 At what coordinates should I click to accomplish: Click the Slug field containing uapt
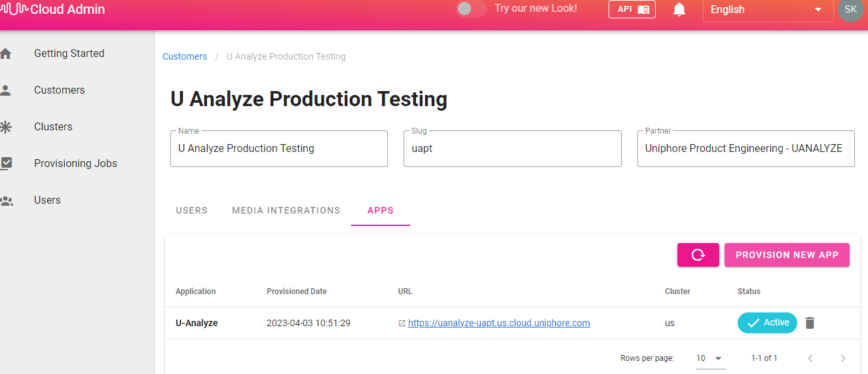coord(512,149)
